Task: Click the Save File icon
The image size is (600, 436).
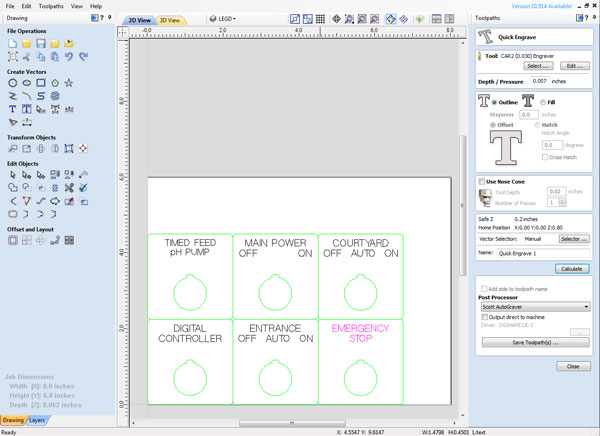Action: coord(41,44)
